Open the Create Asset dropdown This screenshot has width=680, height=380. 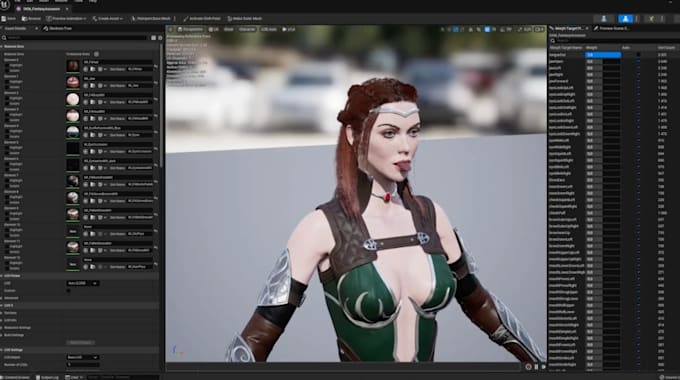[108, 19]
